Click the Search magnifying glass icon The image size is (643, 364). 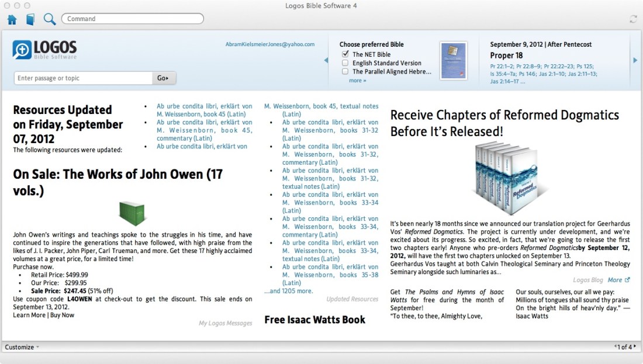(x=50, y=19)
